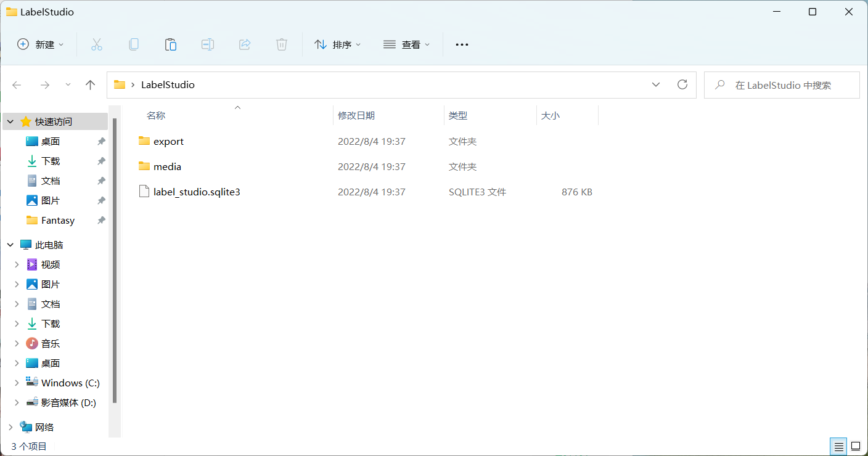Open the 查看 view dropdown
The image size is (868, 456).
coord(406,44)
